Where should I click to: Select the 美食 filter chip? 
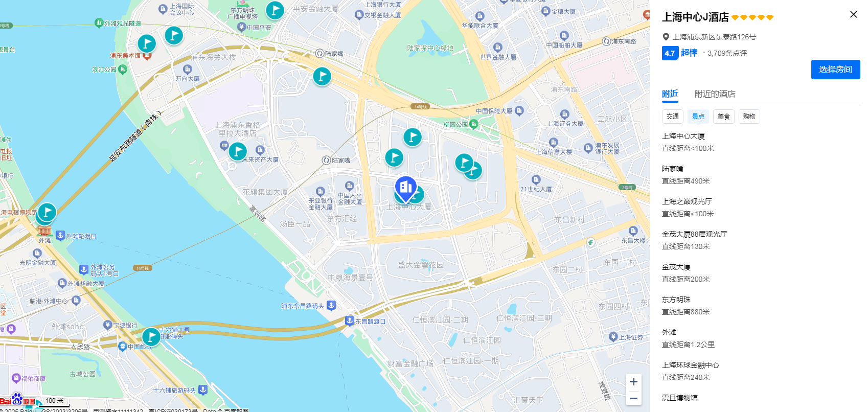tap(724, 117)
